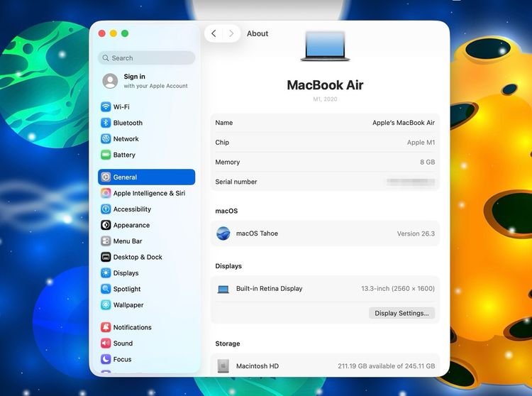
Task: Open Desktop & Dock settings label
Action: (x=138, y=257)
